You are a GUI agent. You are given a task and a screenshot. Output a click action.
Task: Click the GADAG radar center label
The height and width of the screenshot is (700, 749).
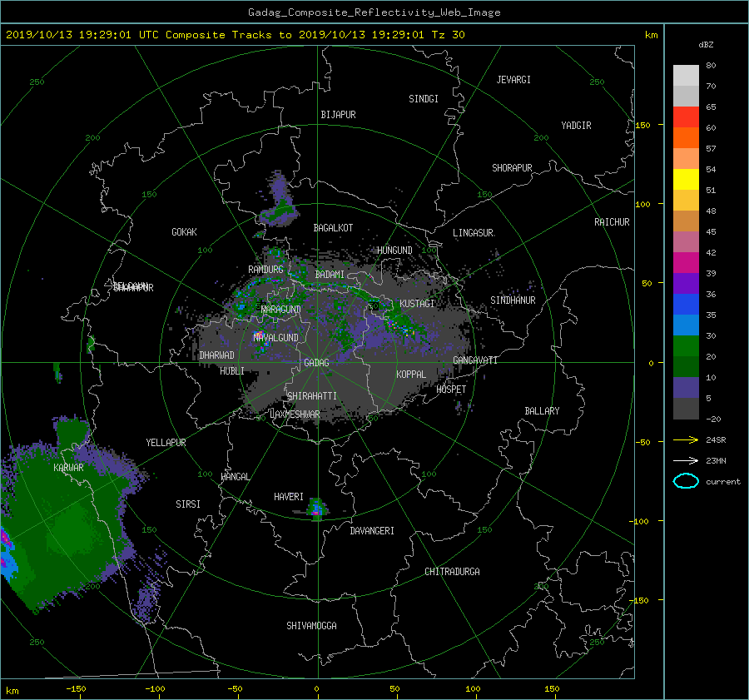tap(316, 363)
